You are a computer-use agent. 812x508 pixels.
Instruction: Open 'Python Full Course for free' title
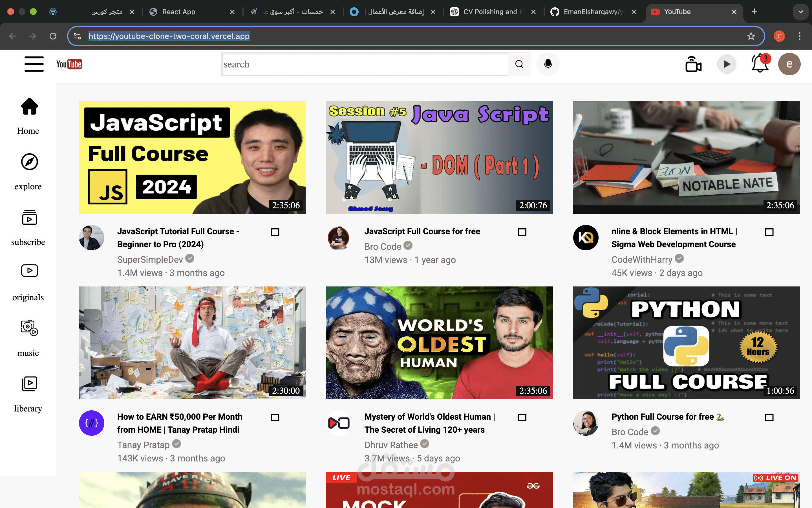(x=668, y=417)
